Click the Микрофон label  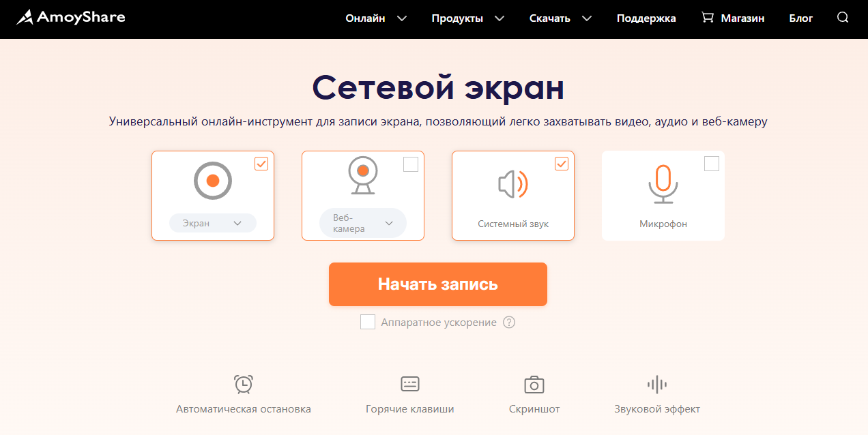663,224
